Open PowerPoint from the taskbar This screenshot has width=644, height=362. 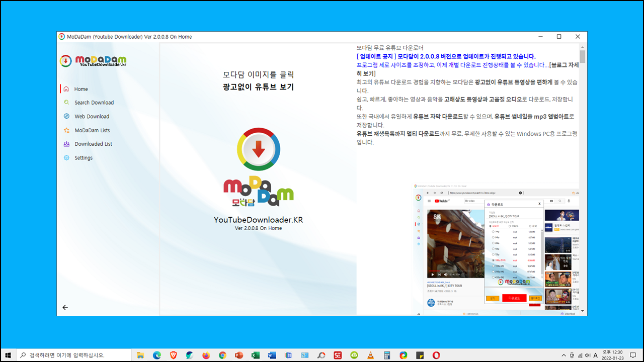239,355
